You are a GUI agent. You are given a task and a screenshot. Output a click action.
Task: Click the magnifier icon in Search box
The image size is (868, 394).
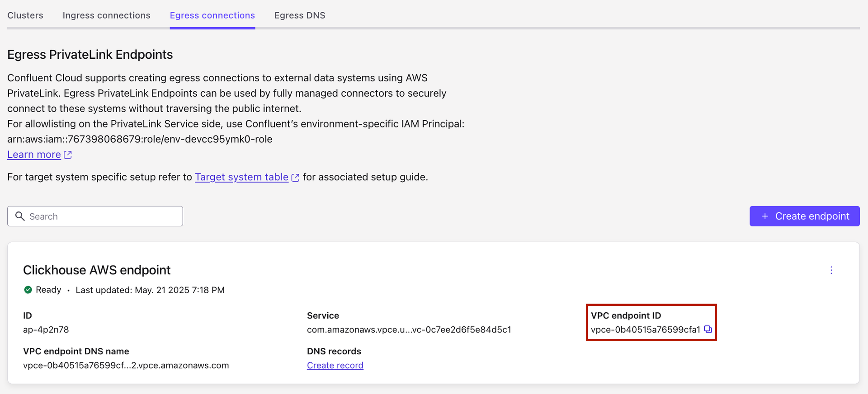(20, 216)
